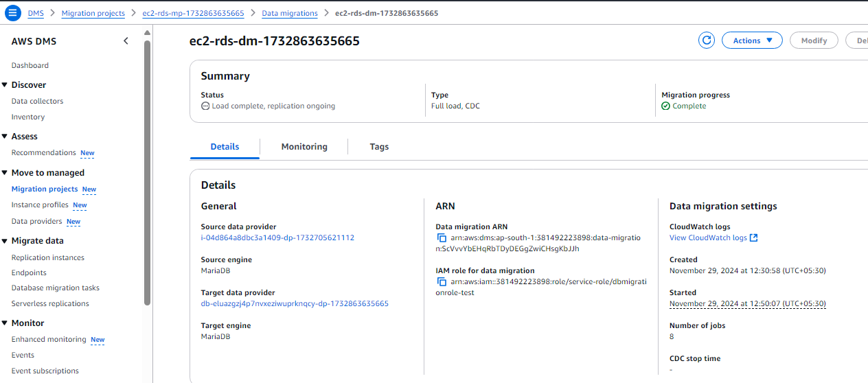The width and height of the screenshot is (868, 383).
Task: Open Instance profiles in sidebar
Action: coord(40,205)
